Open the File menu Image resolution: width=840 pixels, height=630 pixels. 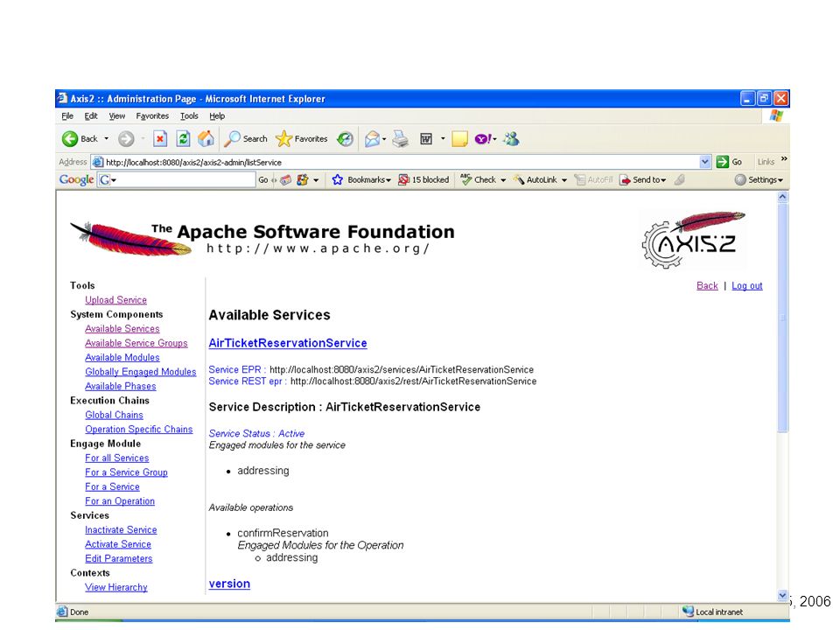(67, 115)
